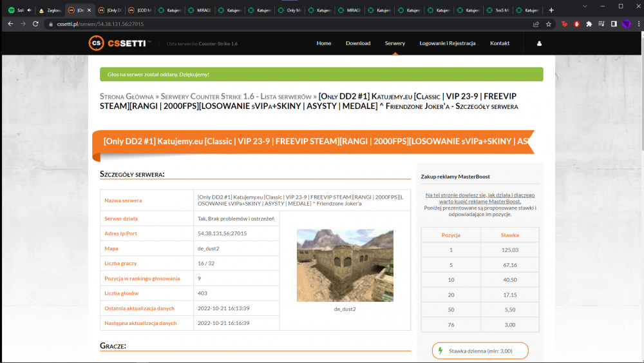Mute the first tab's speaker icon
Image resolution: width=644 pixels, height=363 pixels.
click(x=29, y=10)
